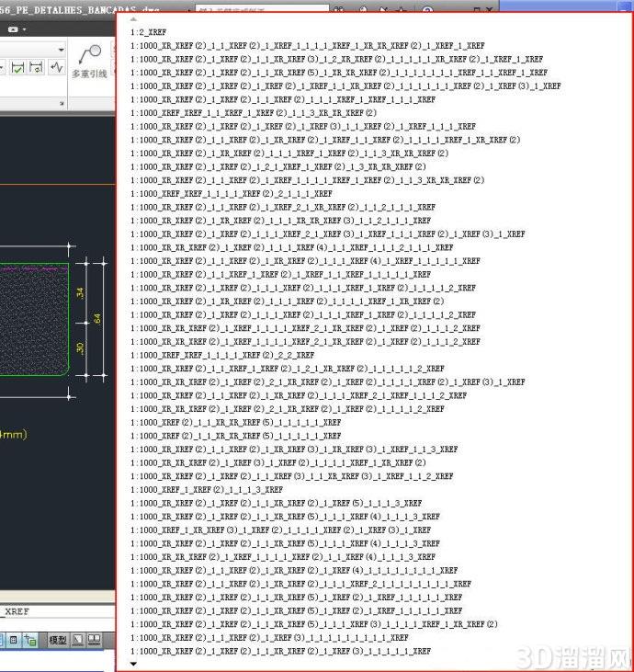Click the command line input showing _XREF

coord(57,611)
